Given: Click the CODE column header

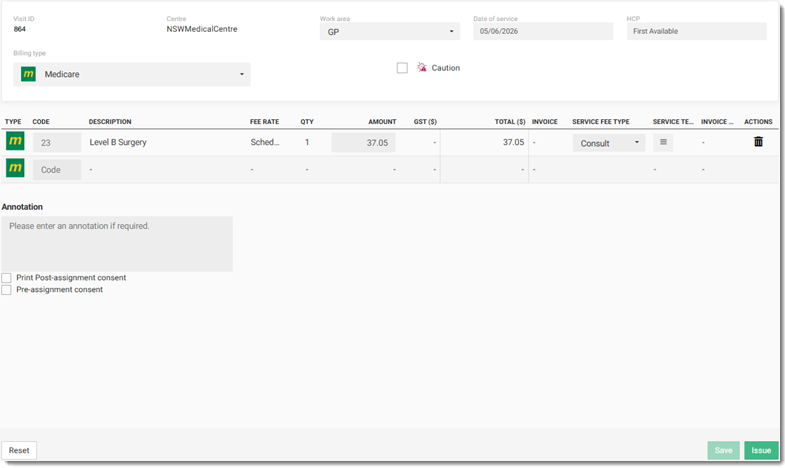Looking at the screenshot, I should 41,122.
